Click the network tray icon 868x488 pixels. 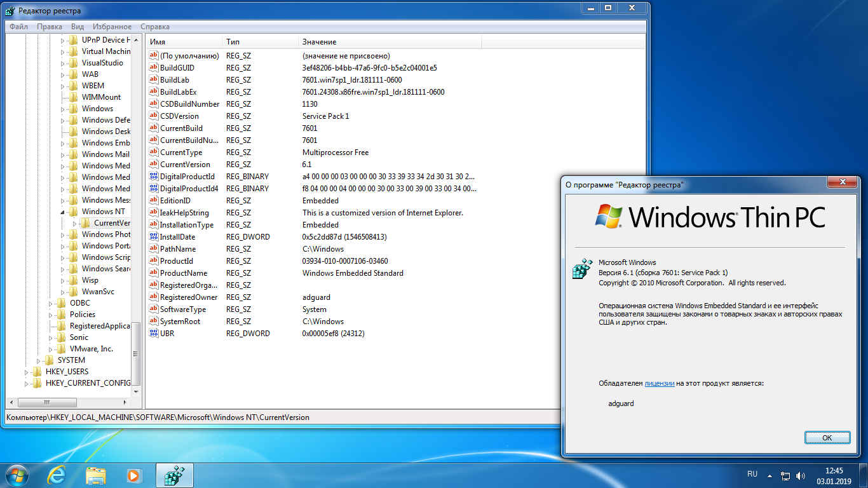click(785, 475)
